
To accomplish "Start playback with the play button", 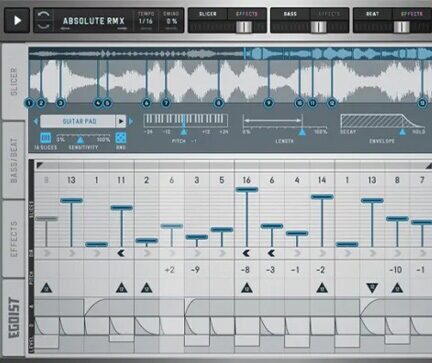I will 17,20.
